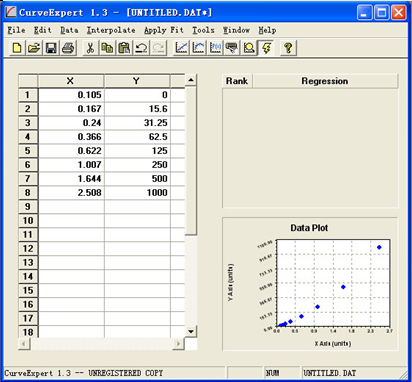Open a data file with folder icon
This screenshot has width=412, height=382.
[x=34, y=48]
